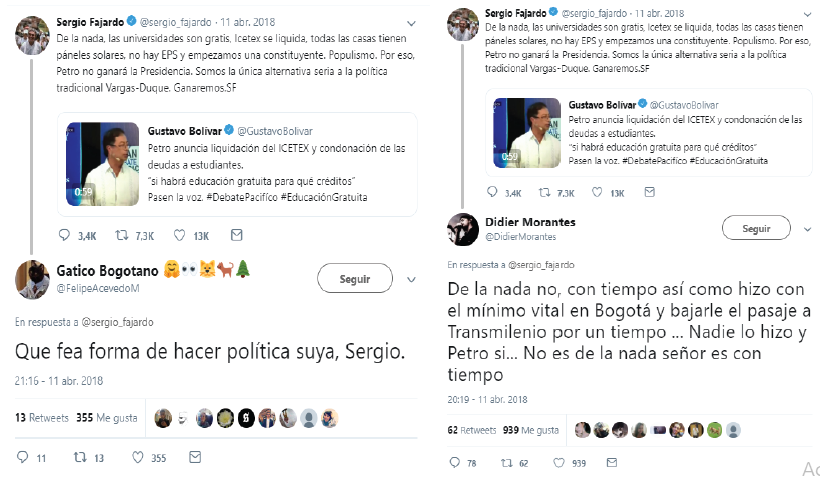View the list of 13 Retweets

pos(39,418)
